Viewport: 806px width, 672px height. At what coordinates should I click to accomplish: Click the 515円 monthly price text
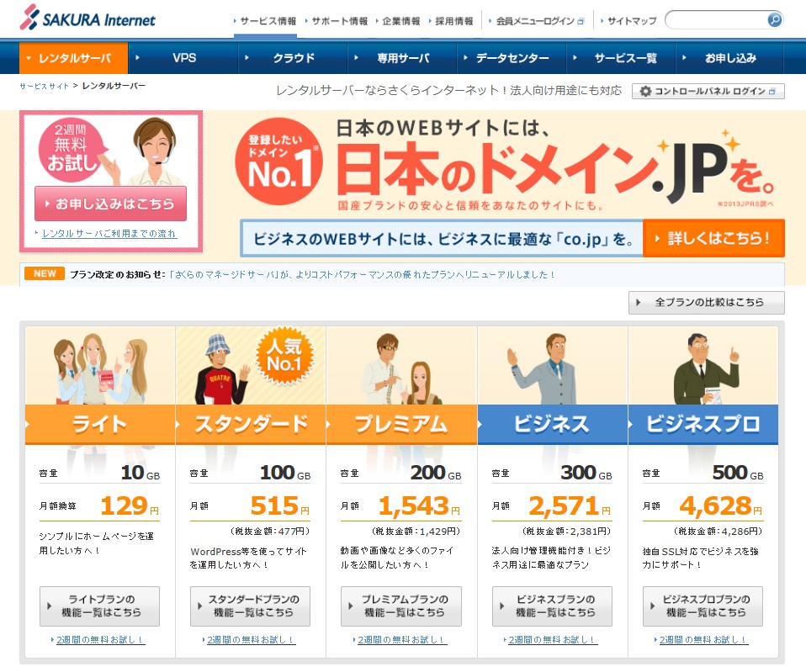[279, 506]
